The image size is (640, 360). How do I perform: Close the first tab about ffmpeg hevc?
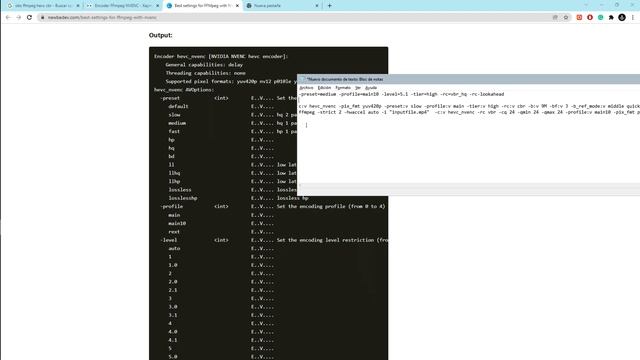[78, 6]
